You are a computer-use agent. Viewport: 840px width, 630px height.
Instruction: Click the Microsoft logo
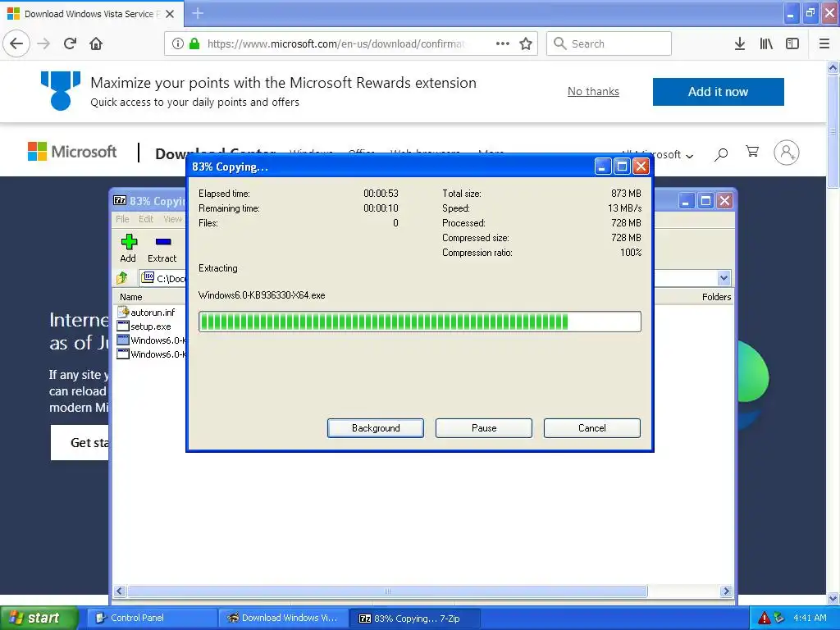tap(72, 152)
